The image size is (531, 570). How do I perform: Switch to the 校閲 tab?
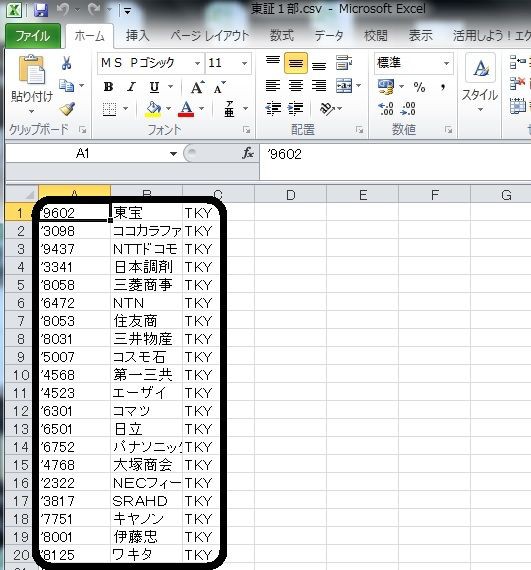point(375,36)
